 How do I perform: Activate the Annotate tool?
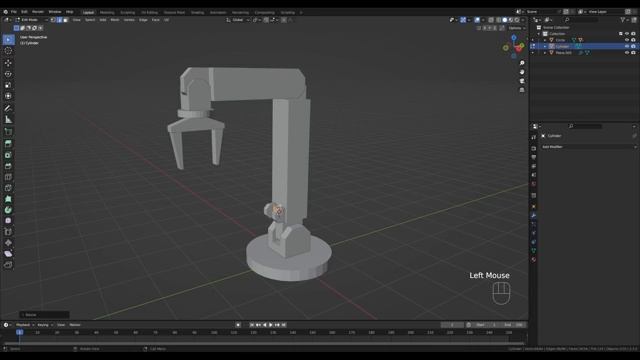coord(8,108)
